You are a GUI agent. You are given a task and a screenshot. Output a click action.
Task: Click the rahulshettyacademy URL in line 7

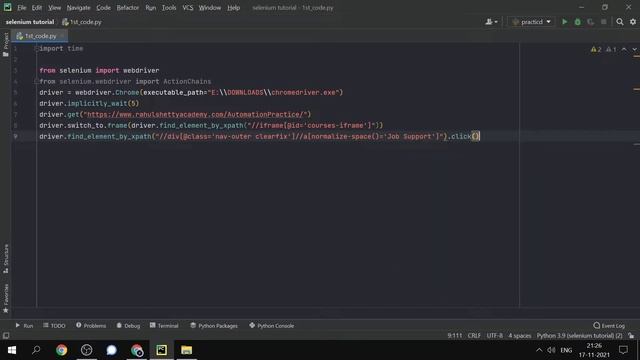197,114
